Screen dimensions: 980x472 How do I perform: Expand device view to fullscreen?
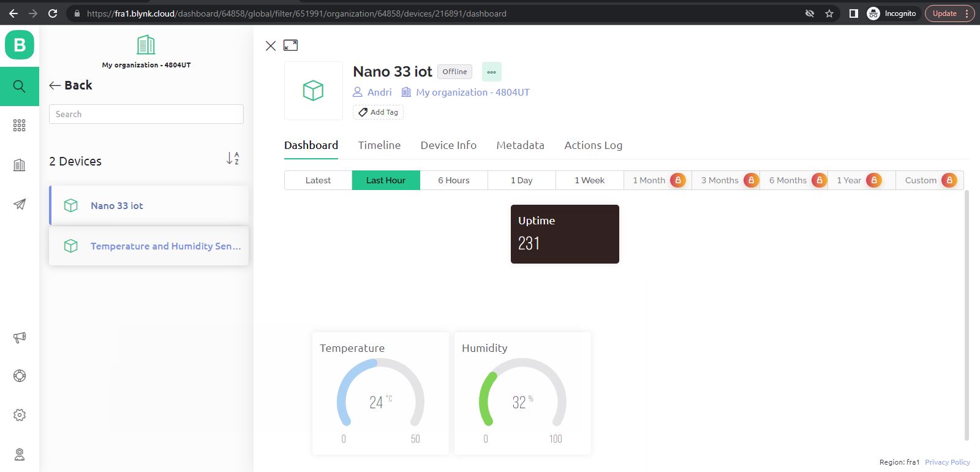[x=290, y=45]
